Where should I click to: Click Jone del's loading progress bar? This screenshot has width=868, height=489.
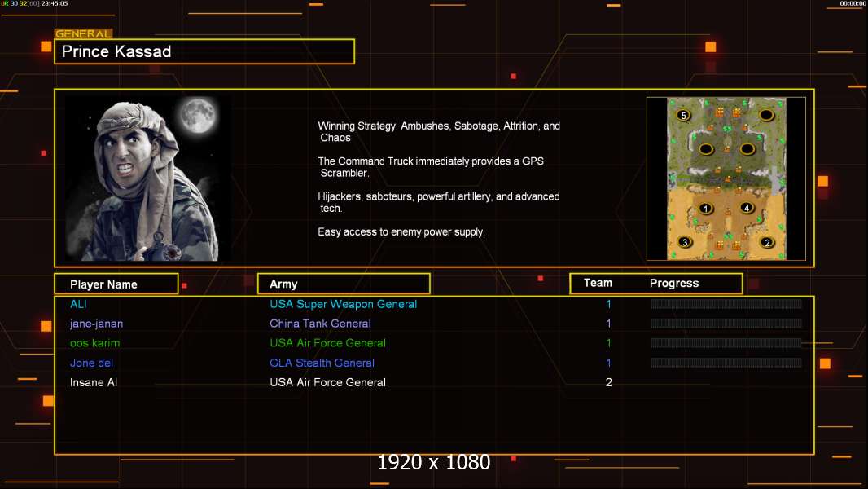click(726, 363)
